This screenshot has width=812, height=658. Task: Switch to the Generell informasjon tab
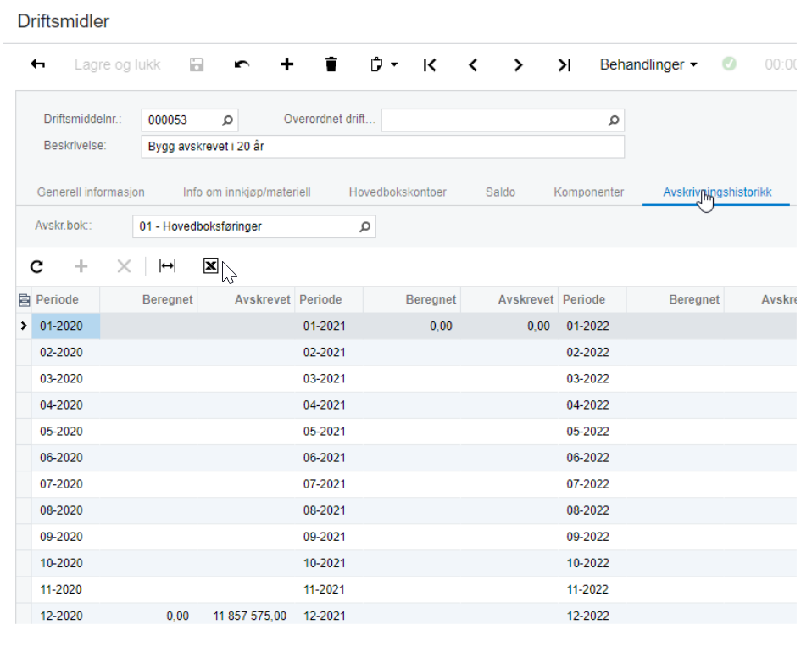(91, 192)
